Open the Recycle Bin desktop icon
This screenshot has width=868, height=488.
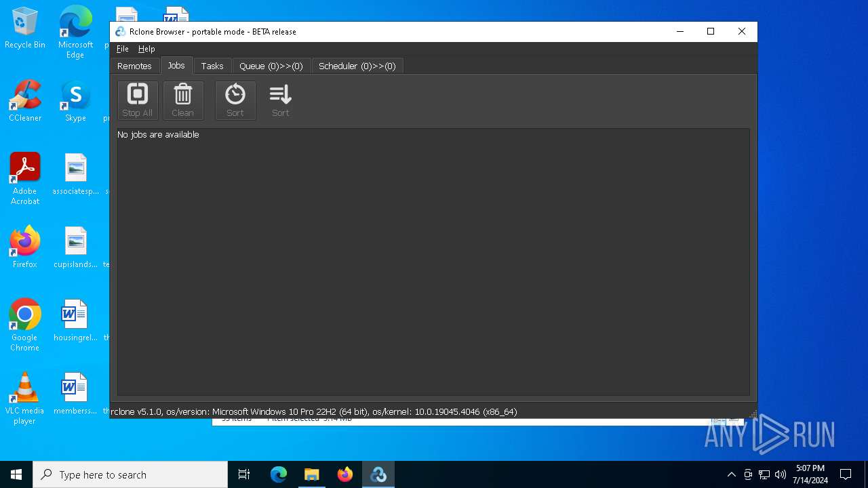pos(25,28)
